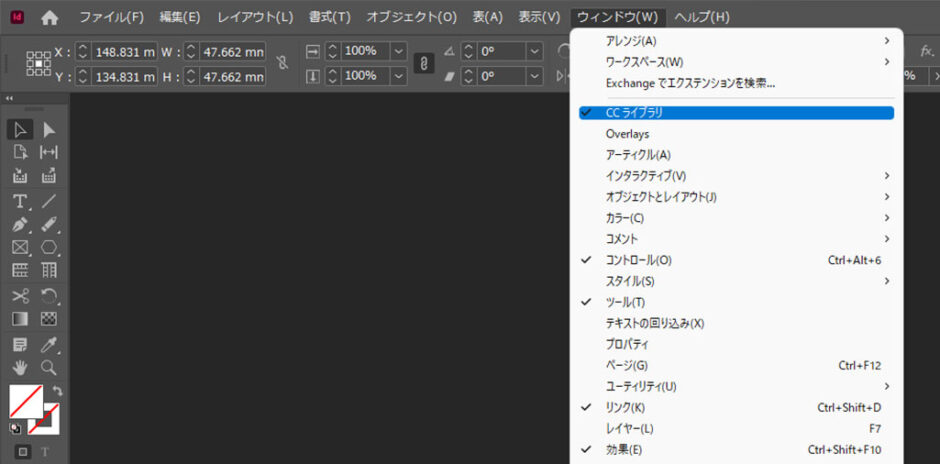The height and width of the screenshot is (464, 940).
Task: Uncheck コントロール(O) panel entry
Action: tap(736, 260)
